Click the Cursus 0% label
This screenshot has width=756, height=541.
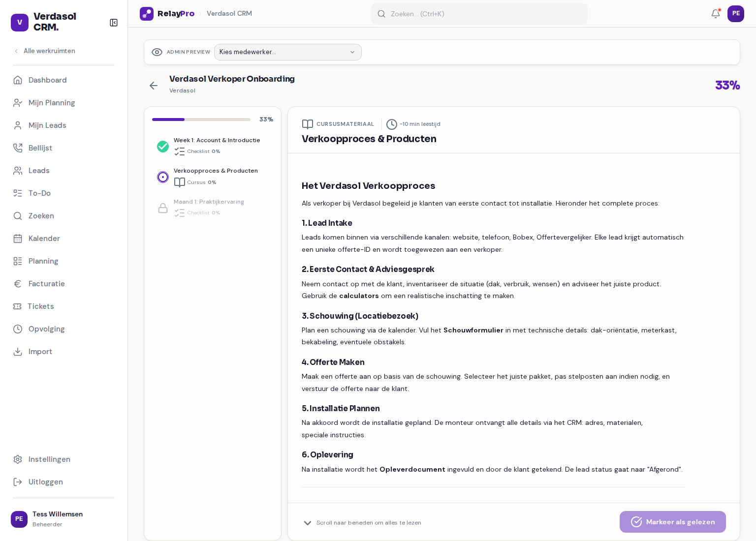(201, 182)
